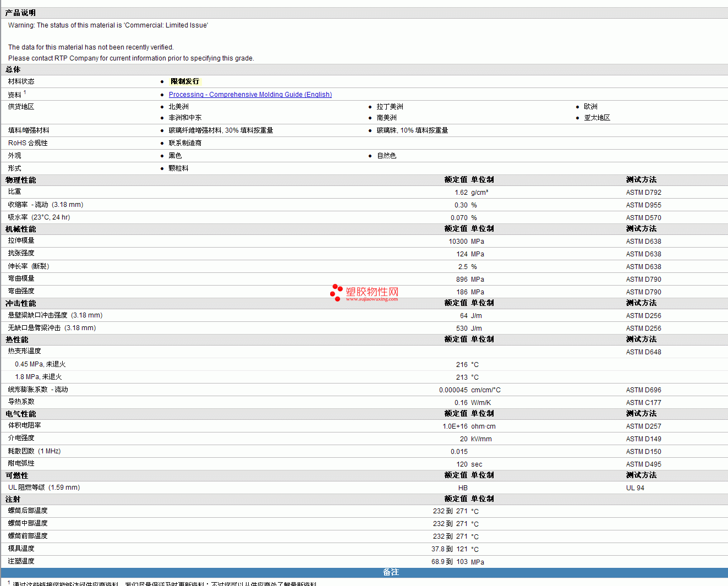Click the 电气性能 section header

(20, 414)
